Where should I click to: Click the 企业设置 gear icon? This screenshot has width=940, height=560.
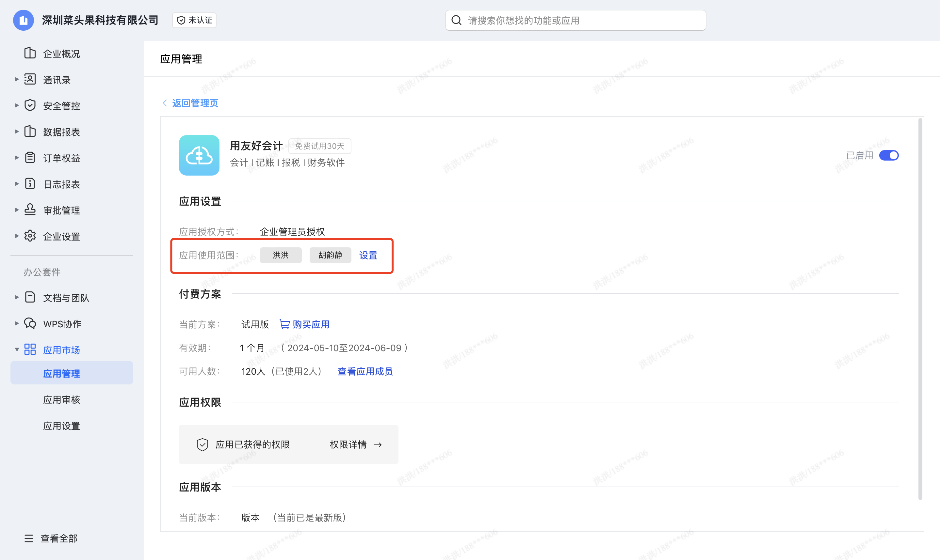coord(30,236)
